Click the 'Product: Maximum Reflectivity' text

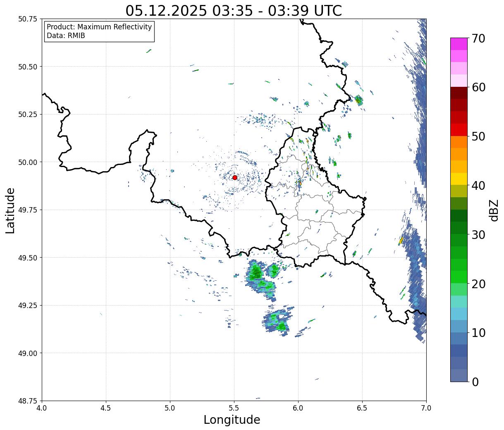[99, 27]
